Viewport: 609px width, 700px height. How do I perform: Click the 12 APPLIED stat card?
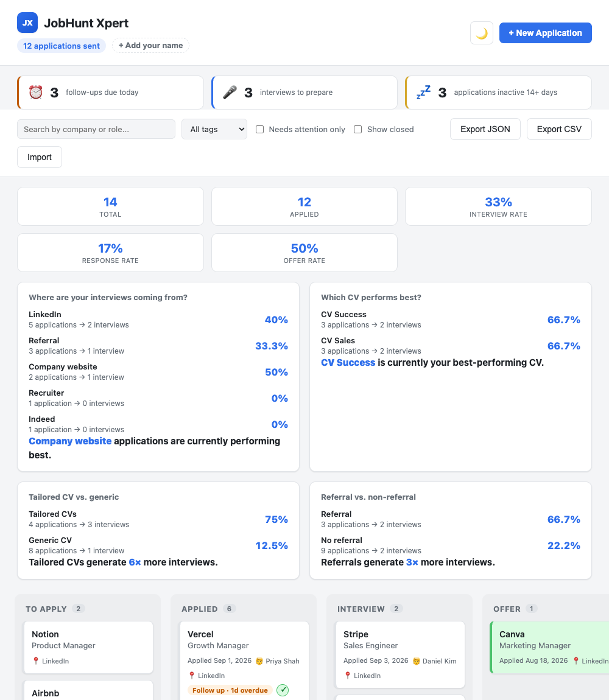(x=304, y=206)
